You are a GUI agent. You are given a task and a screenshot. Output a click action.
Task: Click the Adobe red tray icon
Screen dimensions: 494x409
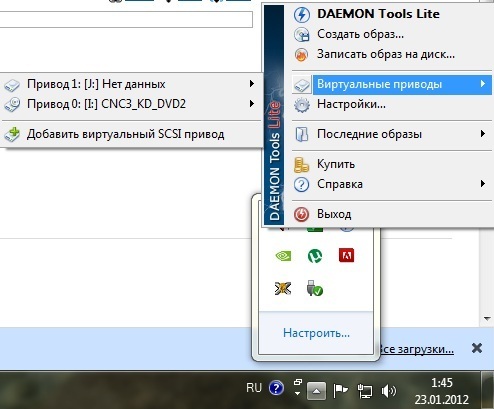346,255
